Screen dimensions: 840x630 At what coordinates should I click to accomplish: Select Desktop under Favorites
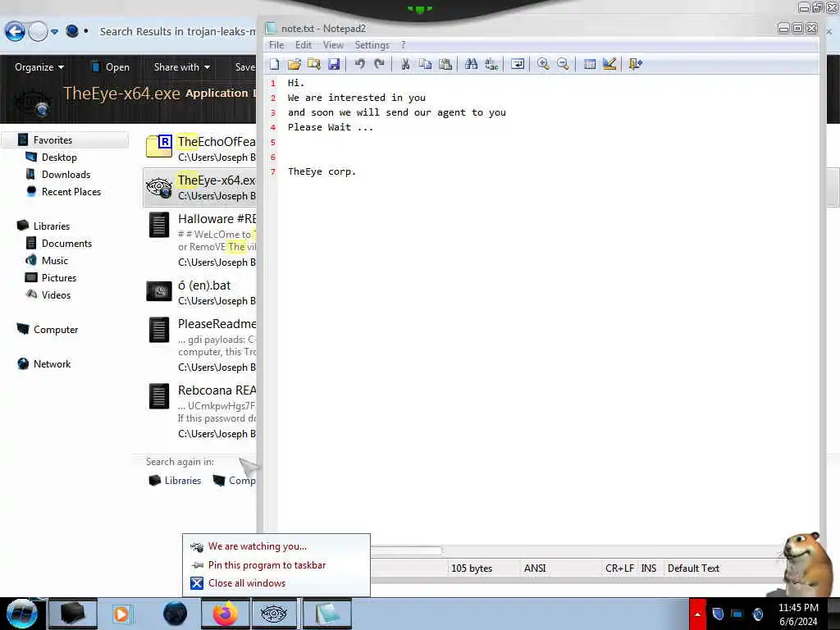pyautogui.click(x=59, y=157)
